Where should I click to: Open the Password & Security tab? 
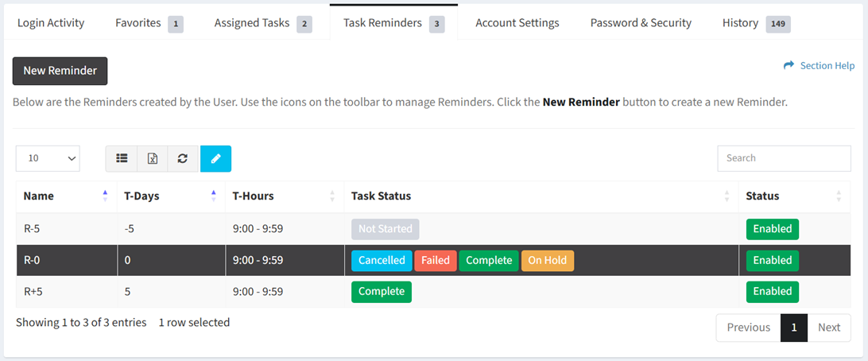point(641,23)
